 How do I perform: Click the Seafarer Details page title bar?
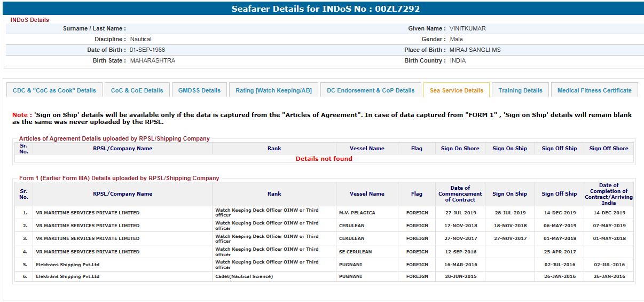click(322, 9)
